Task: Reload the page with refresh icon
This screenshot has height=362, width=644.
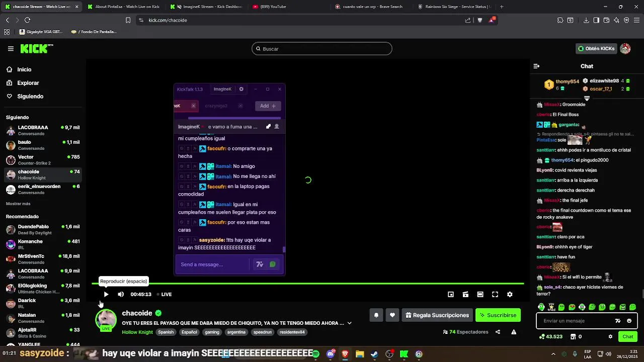Action: coord(27,20)
